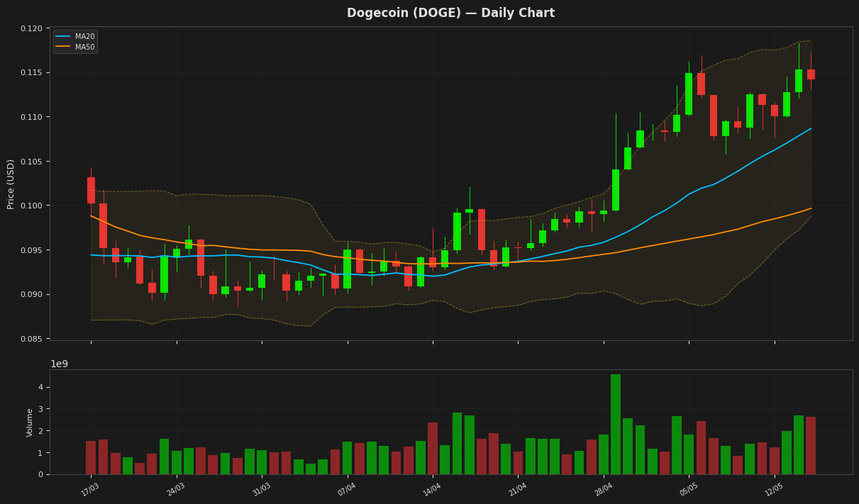The height and width of the screenshot is (504, 859).
Task: Click the 0.100 price tick label
Action: pyautogui.click(x=31, y=206)
